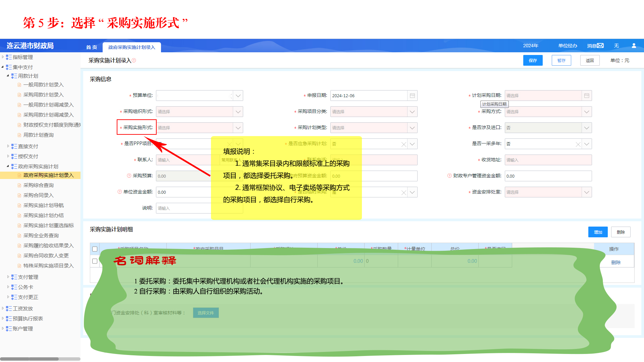
Task: Open the 预算单位 dropdown
Action: pos(238,96)
